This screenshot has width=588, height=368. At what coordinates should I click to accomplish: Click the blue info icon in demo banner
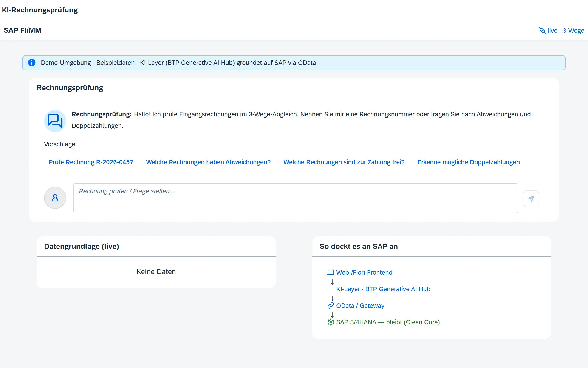click(32, 63)
